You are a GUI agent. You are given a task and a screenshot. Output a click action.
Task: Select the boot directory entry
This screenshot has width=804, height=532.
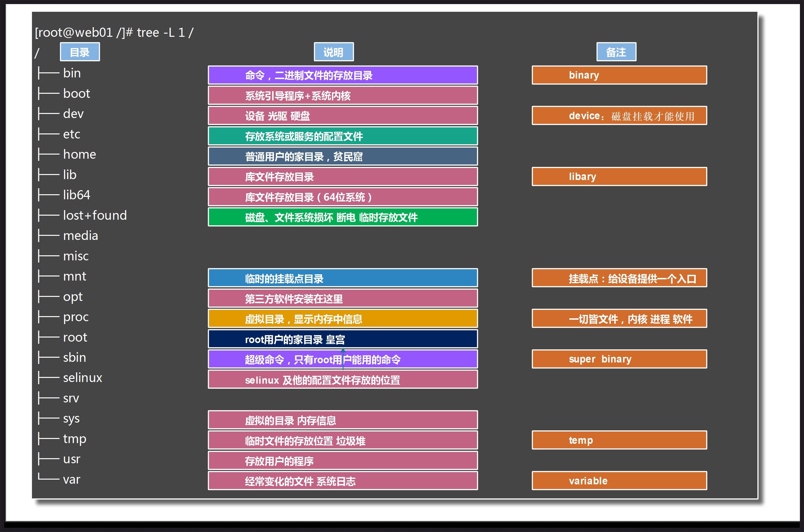click(x=76, y=93)
